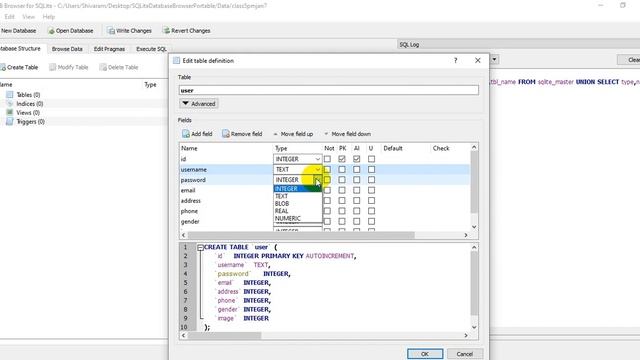Viewport: 640px width, 360px height.
Task: Enable Unique for the username field
Action: point(371,169)
